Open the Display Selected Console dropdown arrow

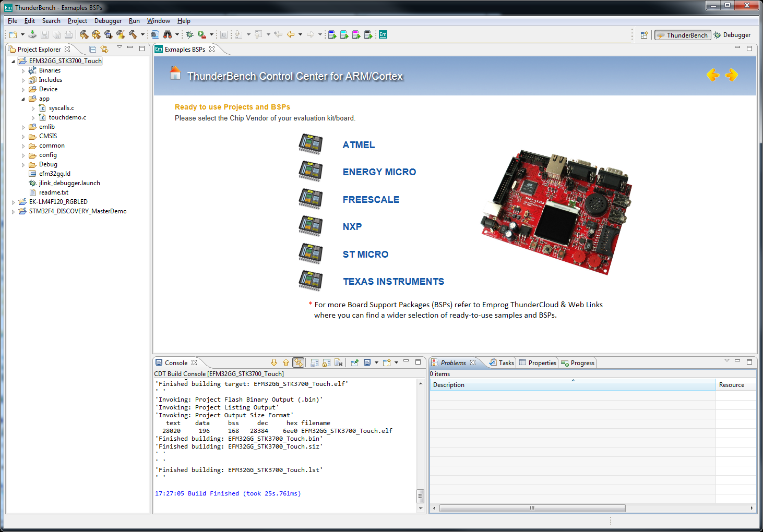click(376, 362)
